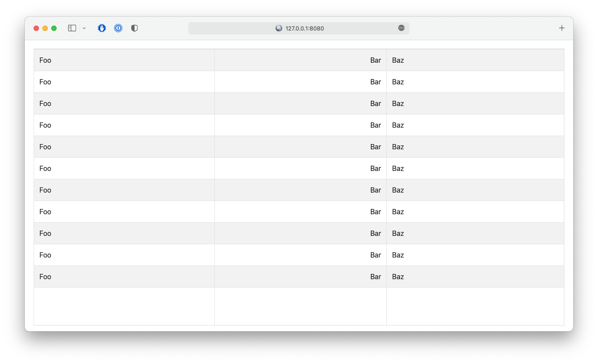The width and height of the screenshot is (598, 364).
Task: Open a new tab with plus button
Action: pyautogui.click(x=562, y=28)
